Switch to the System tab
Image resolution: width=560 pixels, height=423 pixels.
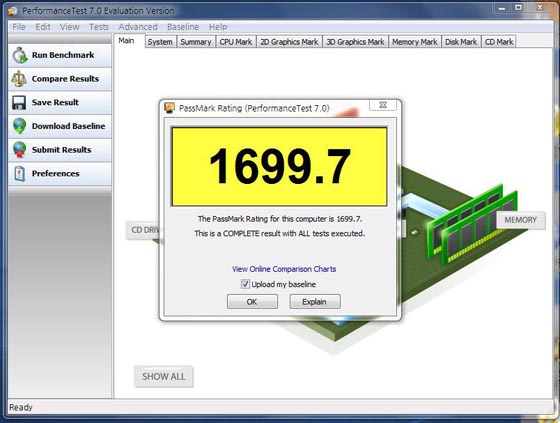160,42
